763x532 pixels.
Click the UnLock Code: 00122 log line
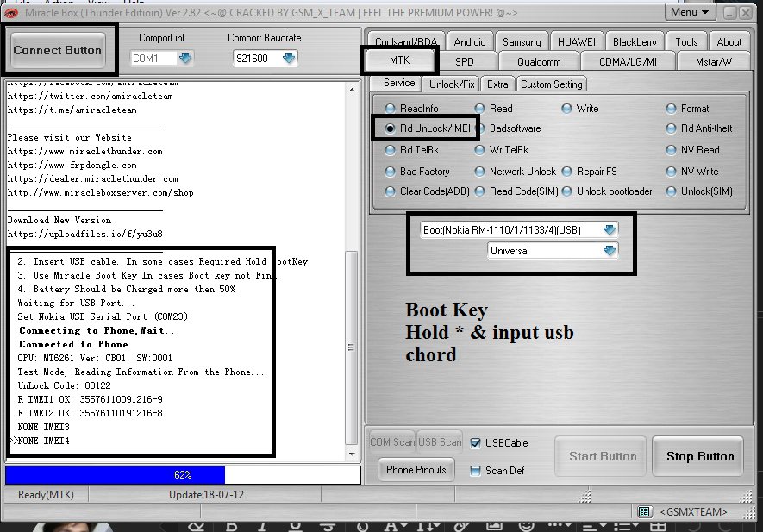coord(65,385)
